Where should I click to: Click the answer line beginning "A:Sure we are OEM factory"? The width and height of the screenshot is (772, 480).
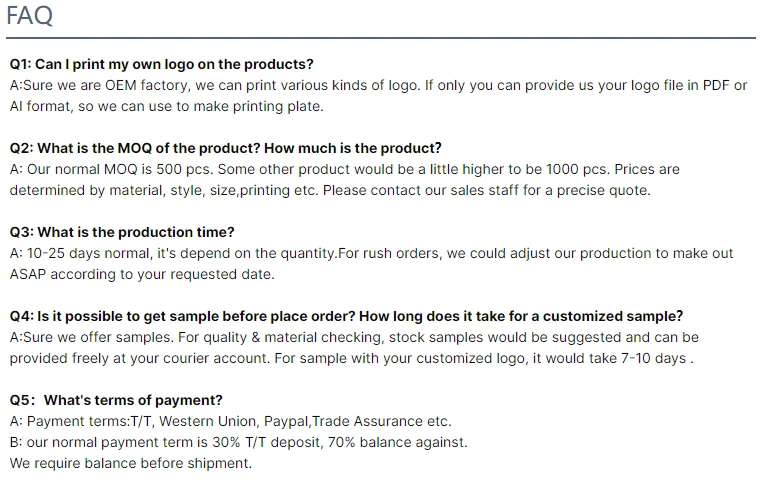pos(378,86)
